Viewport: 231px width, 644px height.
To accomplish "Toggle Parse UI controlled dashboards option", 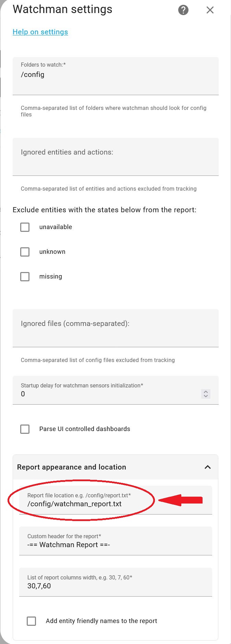I will [x=25, y=429].
